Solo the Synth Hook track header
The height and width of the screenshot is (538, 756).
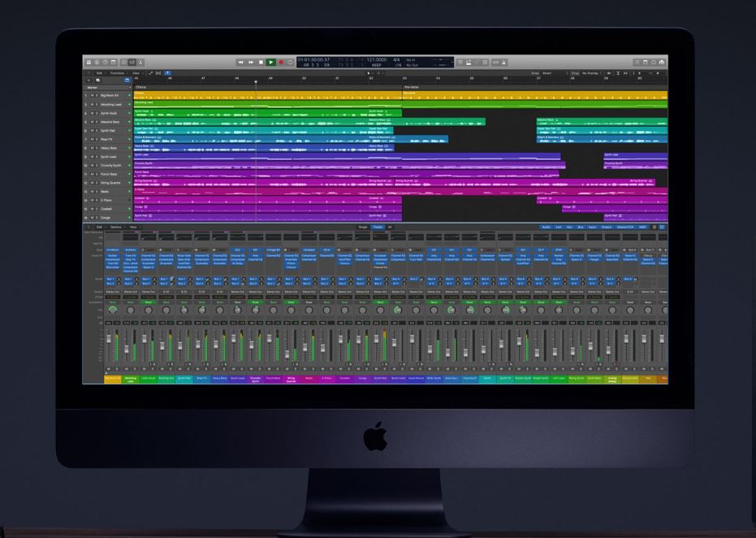tap(97, 114)
